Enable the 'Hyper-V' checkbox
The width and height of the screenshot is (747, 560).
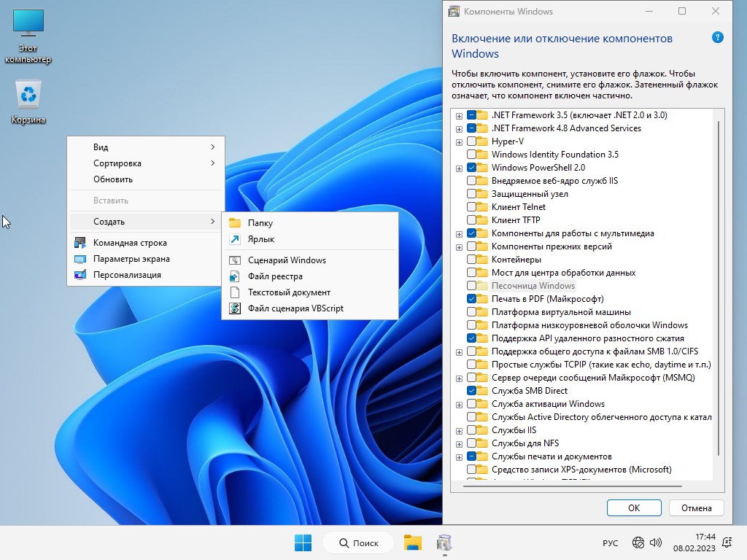coord(472,141)
